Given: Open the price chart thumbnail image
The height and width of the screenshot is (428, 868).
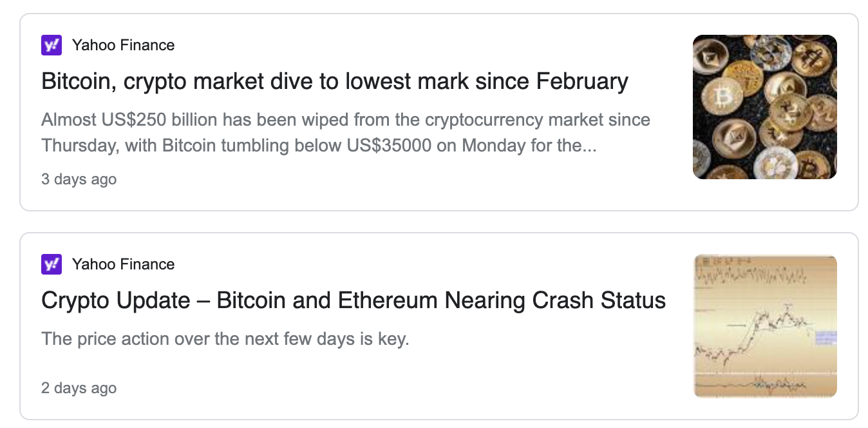Looking at the screenshot, I should click(764, 326).
